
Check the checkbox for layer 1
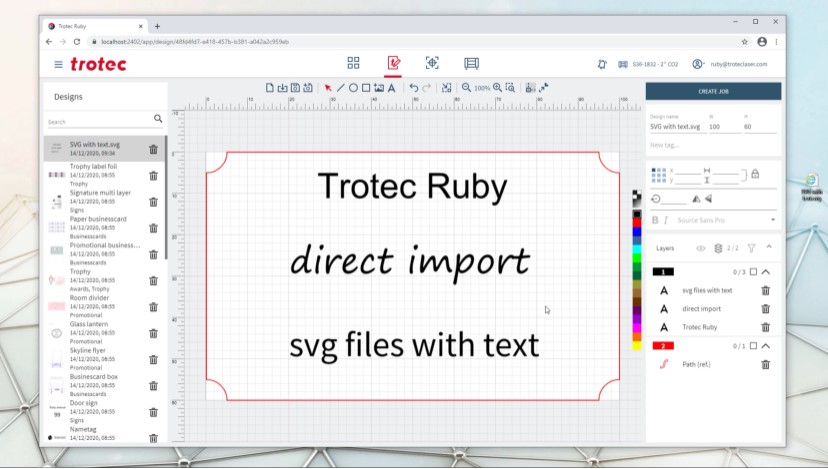753,271
